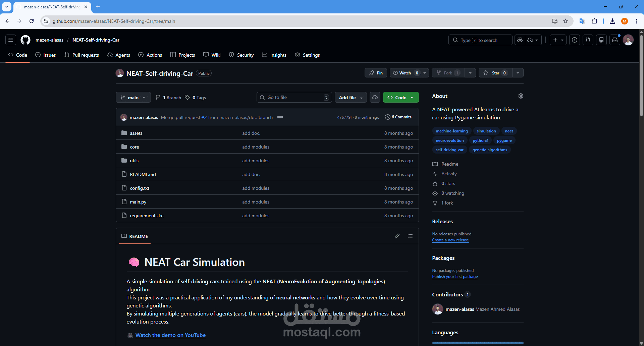
Task: Click the Go to file search field
Action: pos(294,97)
